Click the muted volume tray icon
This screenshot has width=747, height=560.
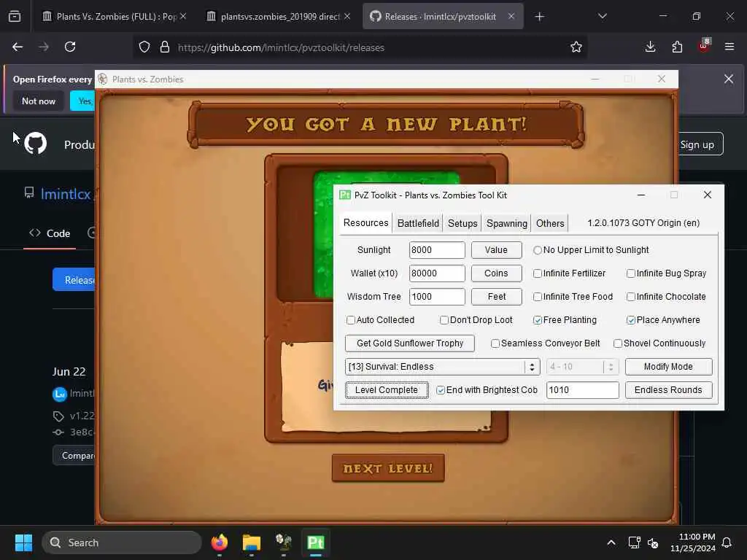pyautogui.click(x=653, y=542)
